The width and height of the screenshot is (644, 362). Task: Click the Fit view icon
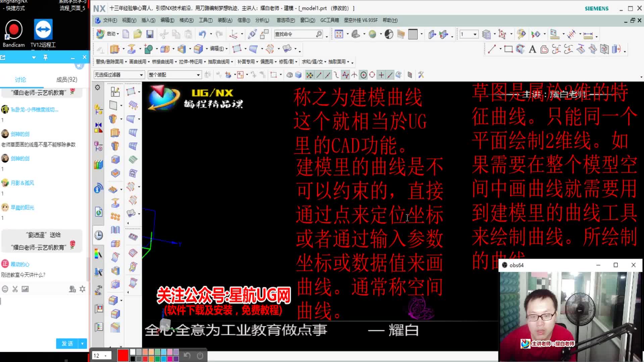click(339, 34)
